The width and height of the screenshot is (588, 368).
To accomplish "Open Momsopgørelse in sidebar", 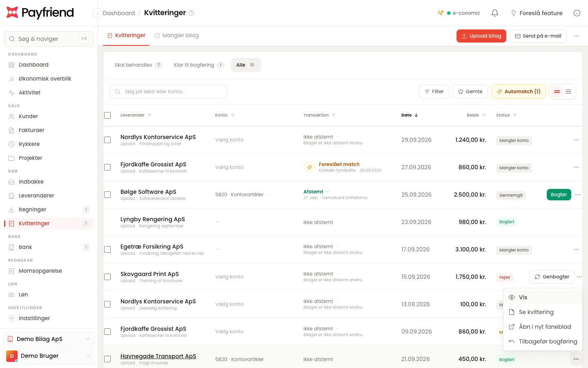I will [49, 271].
